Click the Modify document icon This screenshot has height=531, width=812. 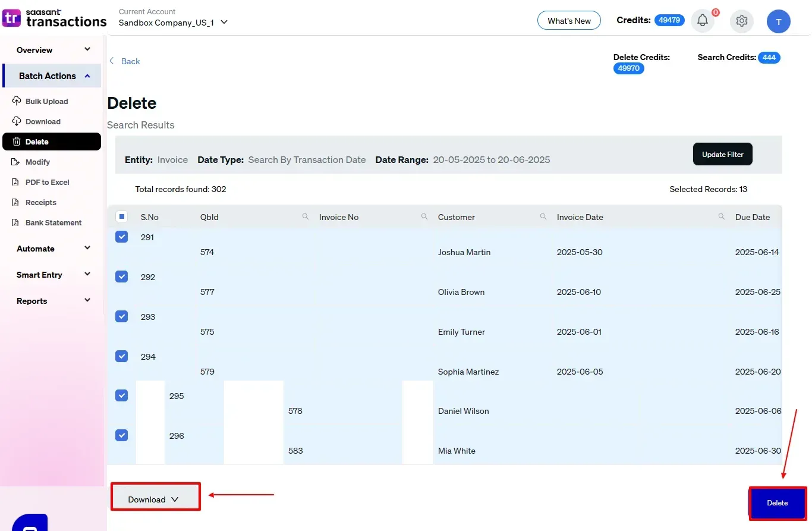15,162
